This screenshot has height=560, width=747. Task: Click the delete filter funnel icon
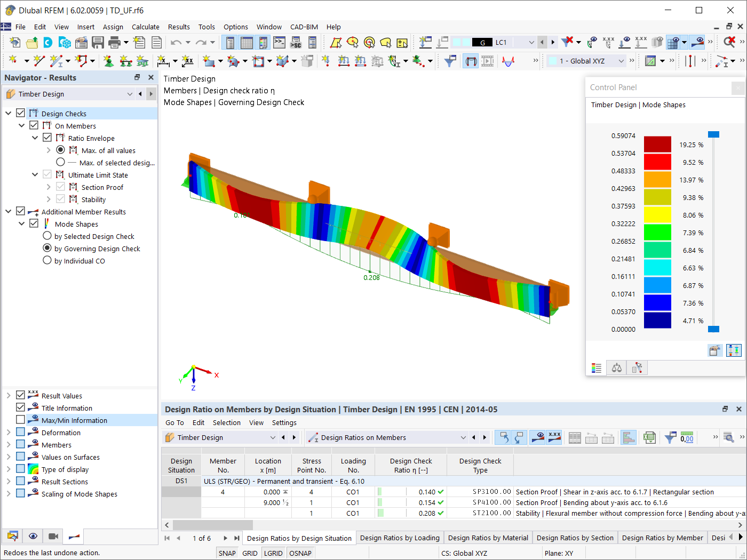[x=567, y=42]
